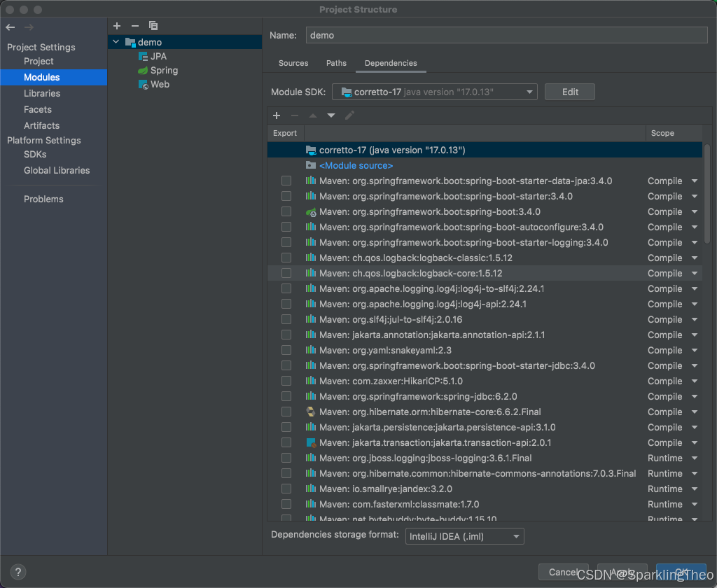The height and width of the screenshot is (588, 717).
Task: Click the OK button to confirm changes
Action: (681, 572)
